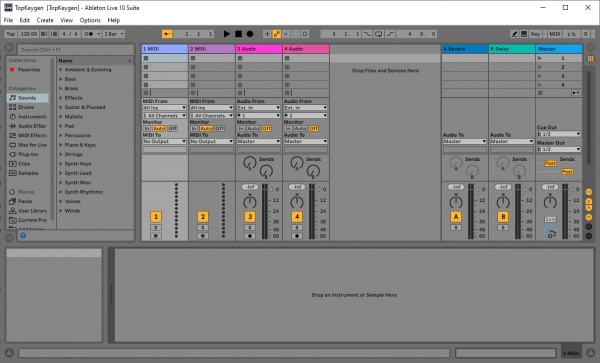Viewport: 600px width, 363px height.
Task: Open the Create menu
Action: click(45, 20)
